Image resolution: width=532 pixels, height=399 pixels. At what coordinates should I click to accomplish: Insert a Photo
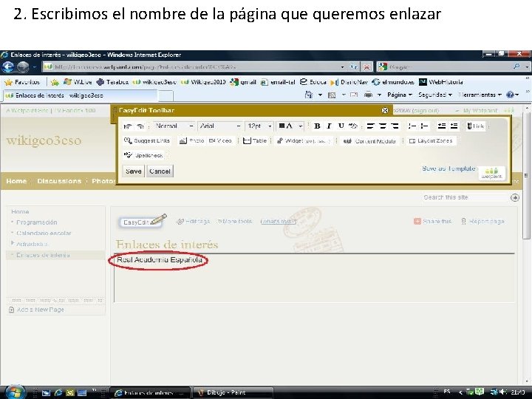point(191,140)
